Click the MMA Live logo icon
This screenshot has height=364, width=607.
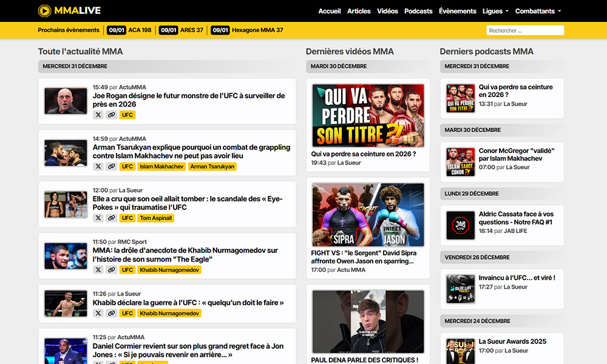(45, 11)
